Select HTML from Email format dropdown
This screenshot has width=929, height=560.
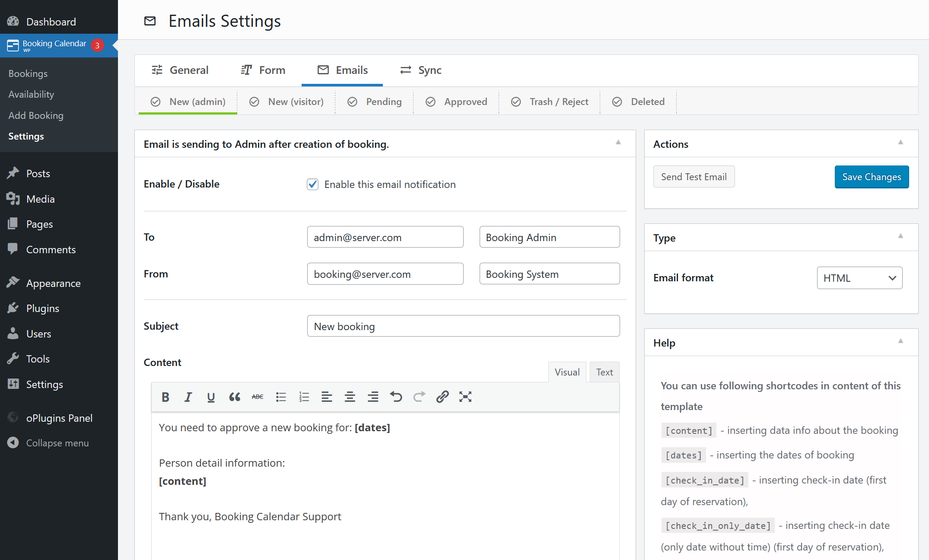[x=860, y=277]
